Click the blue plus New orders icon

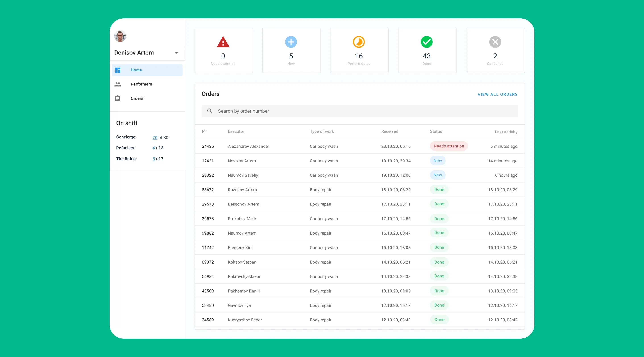(x=291, y=42)
